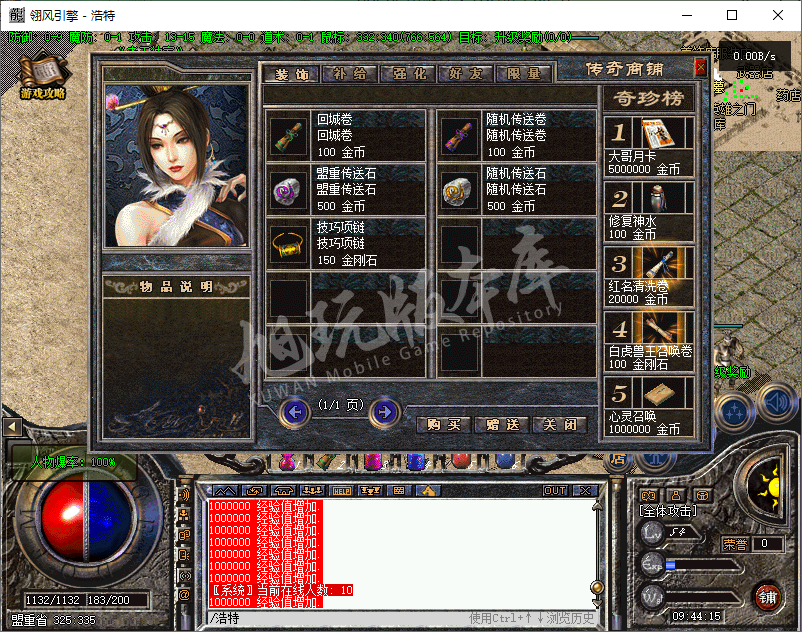Click the 赠送 gift button
This screenshot has height=632, width=802.
[x=502, y=424]
